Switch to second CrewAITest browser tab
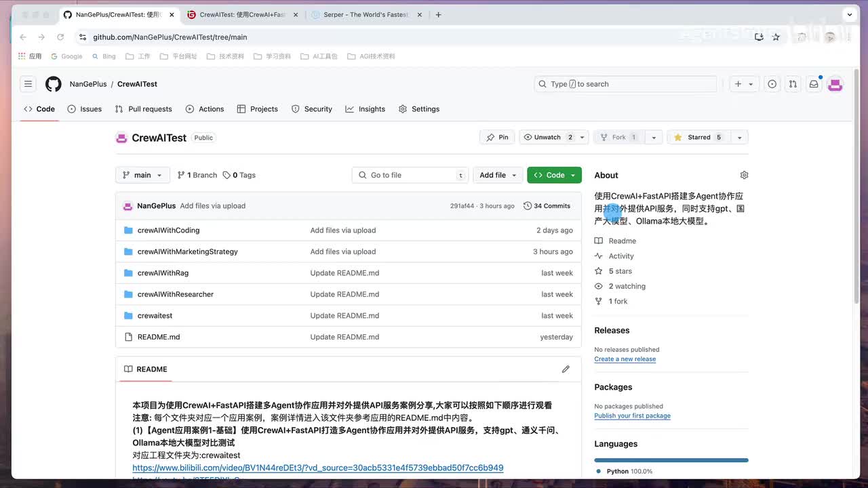868x488 pixels. point(242,14)
